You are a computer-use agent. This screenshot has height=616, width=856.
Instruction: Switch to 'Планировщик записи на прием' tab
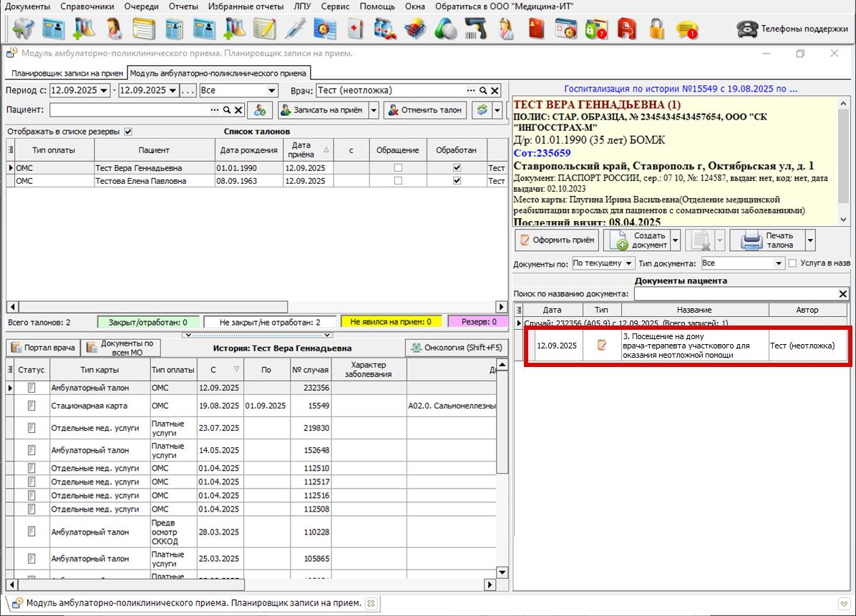click(66, 73)
